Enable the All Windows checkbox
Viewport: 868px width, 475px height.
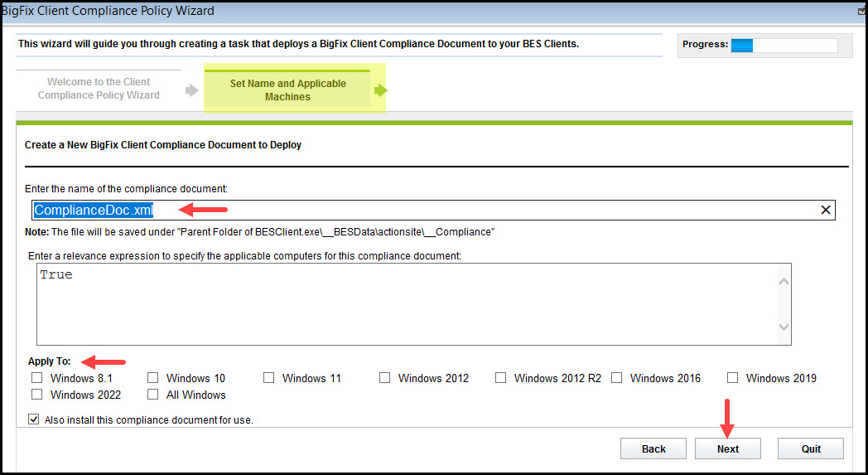pyautogui.click(x=152, y=395)
